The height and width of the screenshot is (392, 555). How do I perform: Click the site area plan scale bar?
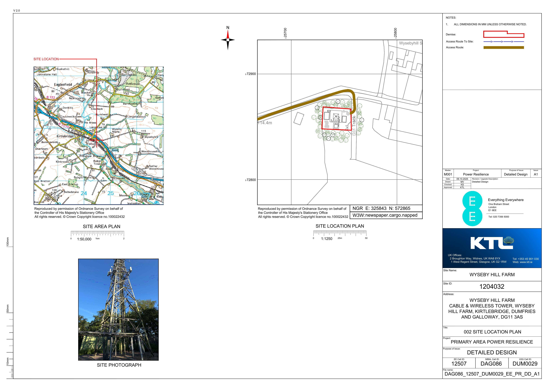97,233
